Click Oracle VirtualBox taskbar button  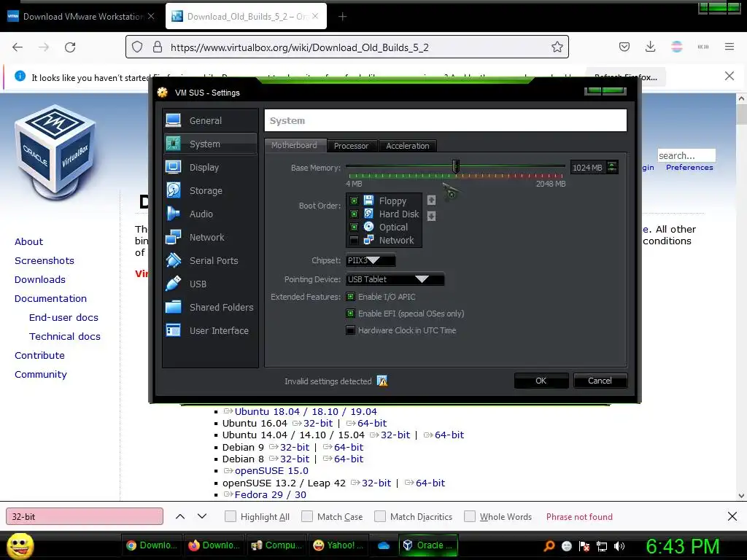coord(428,545)
